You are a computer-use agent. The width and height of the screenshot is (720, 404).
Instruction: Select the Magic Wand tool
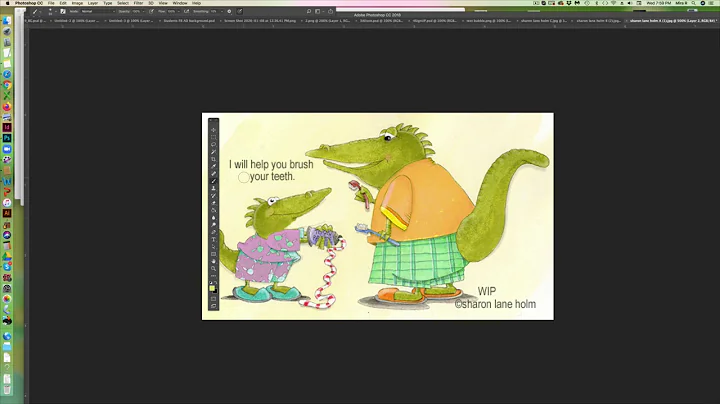(x=214, y=152)
